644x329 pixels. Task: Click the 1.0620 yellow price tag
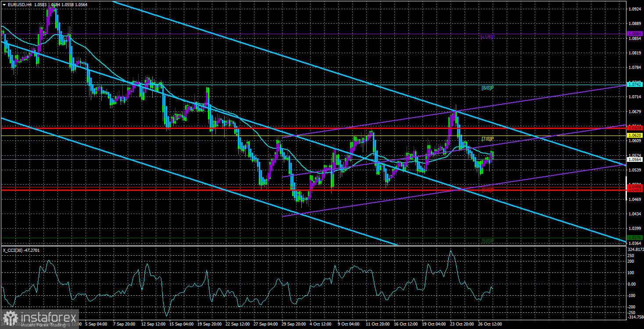pos(635,136)
